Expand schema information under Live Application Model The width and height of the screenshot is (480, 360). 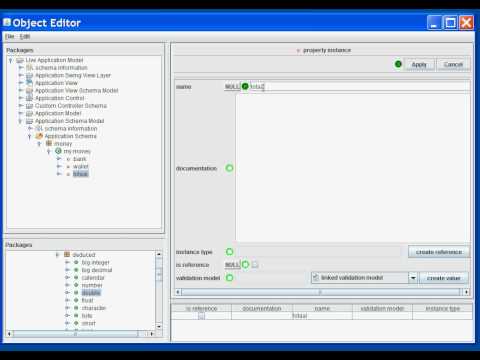[21, 68]
